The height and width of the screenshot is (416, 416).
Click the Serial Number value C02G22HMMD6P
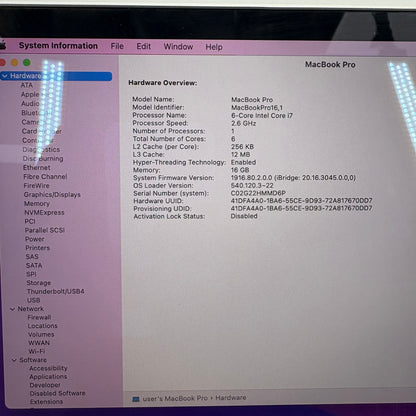(258, 193)
